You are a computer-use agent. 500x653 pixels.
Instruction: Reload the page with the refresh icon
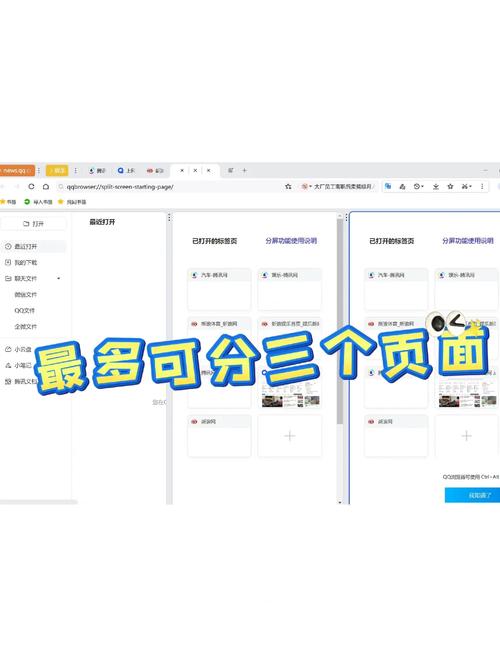tap(31, 187)
